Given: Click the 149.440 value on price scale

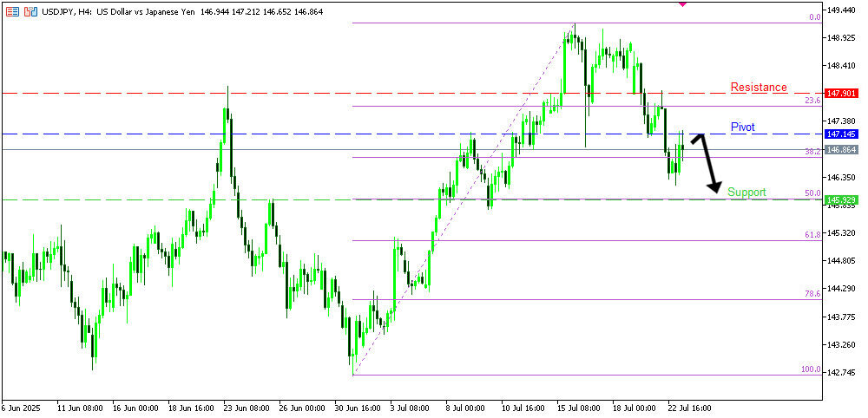Looking at the screenshot, I should 843,10.
